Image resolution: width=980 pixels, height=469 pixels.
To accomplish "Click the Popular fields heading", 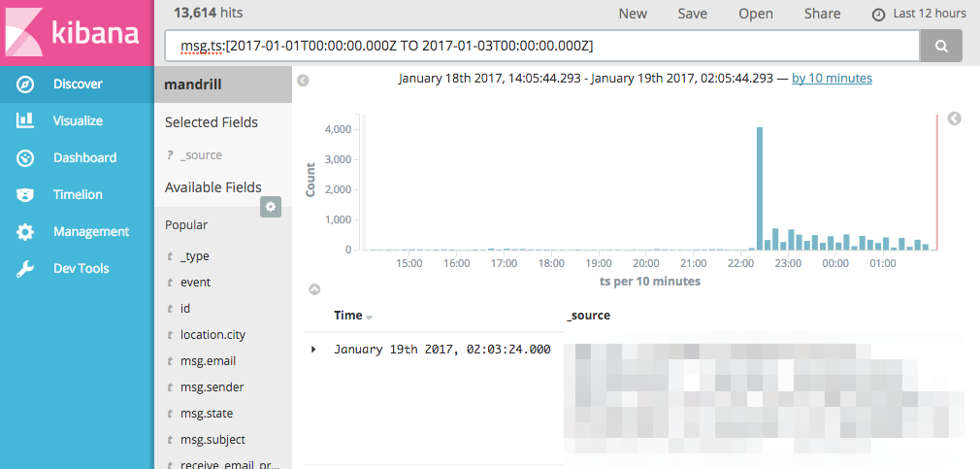I will coord(186,224).
